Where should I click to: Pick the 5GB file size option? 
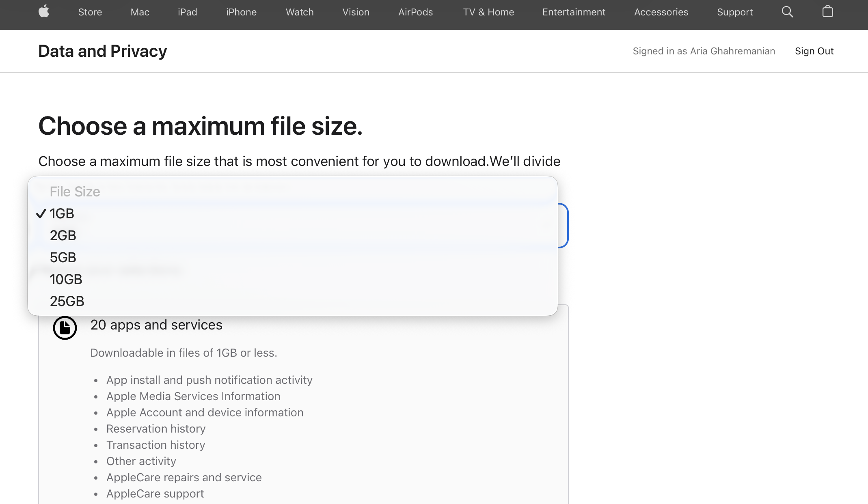[63, 258]
